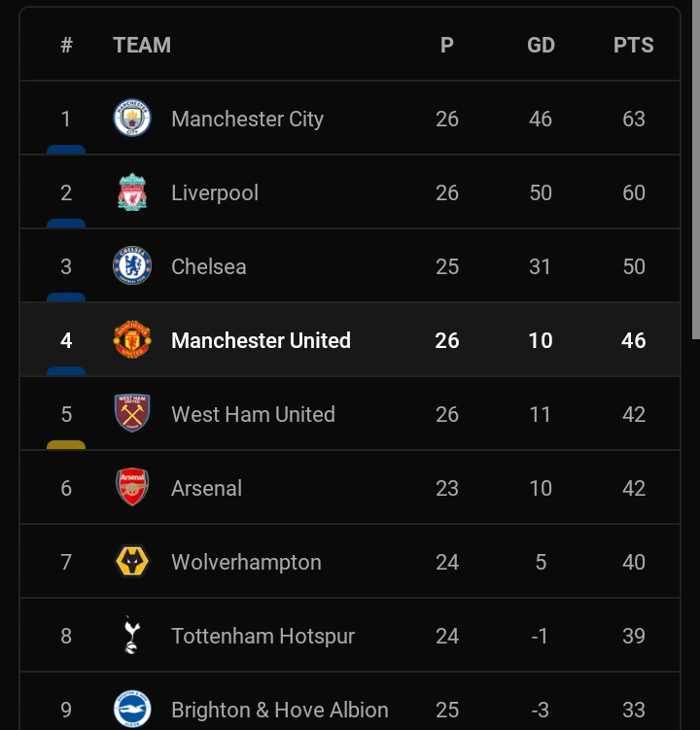Image resolution: width=700 pixels, height=730 pixels.
Task: Click the Wolverhampton wolf logo
Action: click(132, 562)
